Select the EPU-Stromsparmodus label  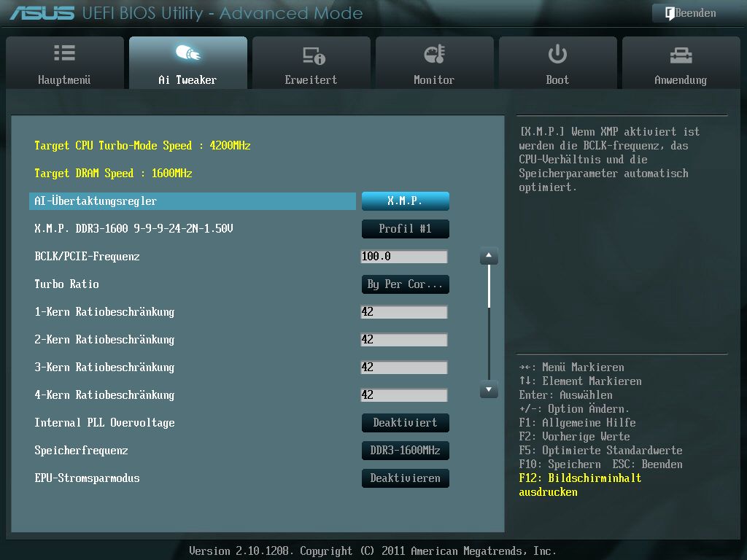click(x=88, y=478)
